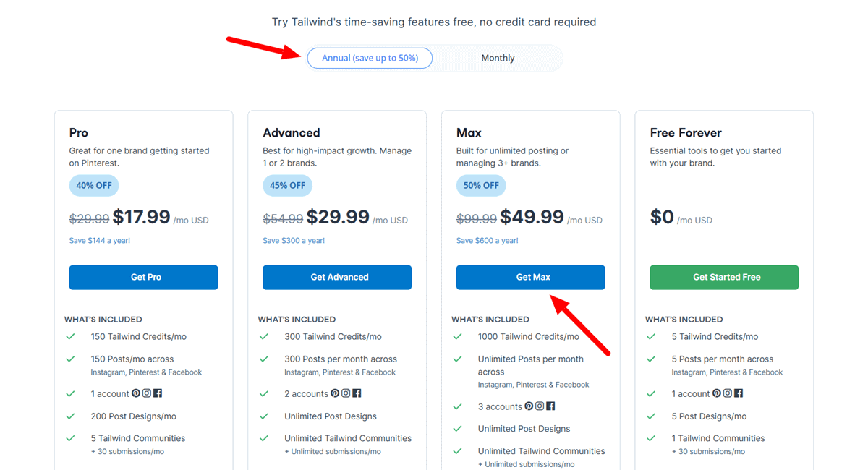Click the Get Pro button

143,277
